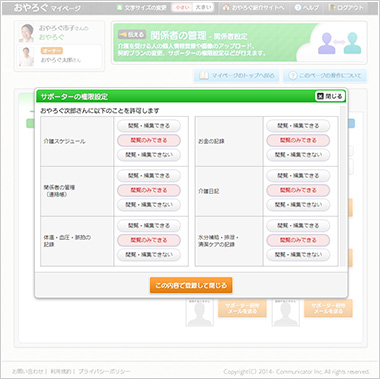Select 閲覧のみできる for 介護スケジュール
Screen dimensions: 380x379
[149, 140]
